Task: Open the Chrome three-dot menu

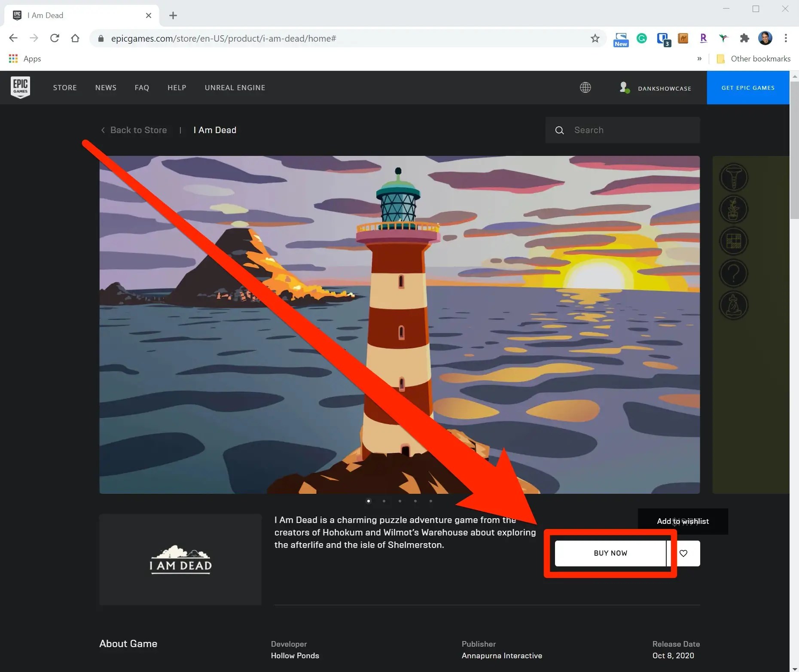Action: tap(786, 38)
